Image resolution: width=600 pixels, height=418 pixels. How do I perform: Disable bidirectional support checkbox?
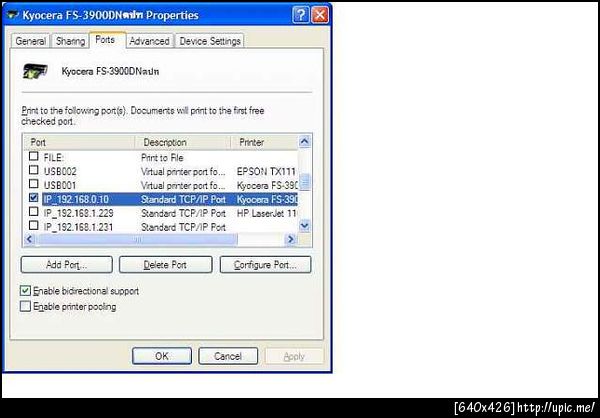[x=25, y=291]
